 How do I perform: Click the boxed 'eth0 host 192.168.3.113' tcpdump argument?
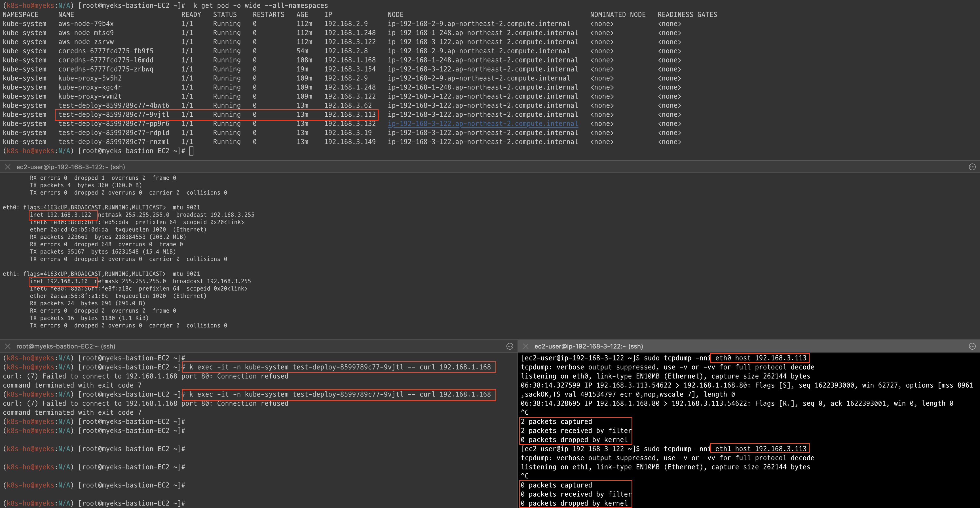point(760,358)
